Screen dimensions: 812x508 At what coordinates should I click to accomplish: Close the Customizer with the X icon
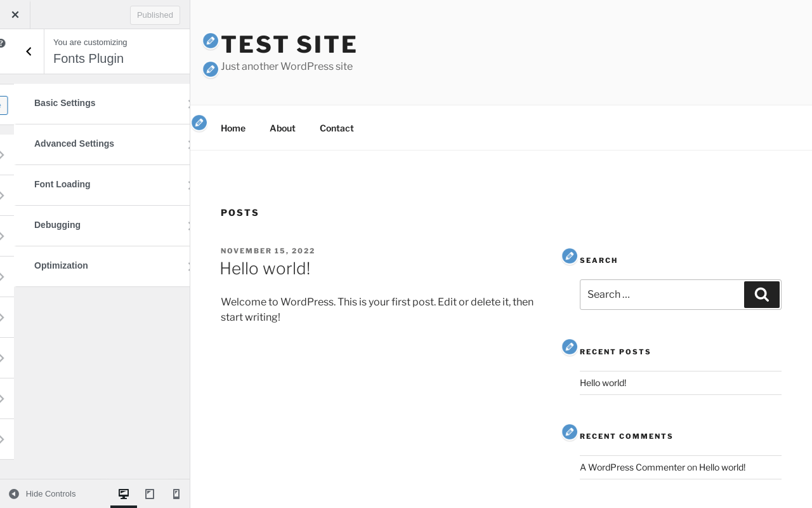(x=15, y=15)
